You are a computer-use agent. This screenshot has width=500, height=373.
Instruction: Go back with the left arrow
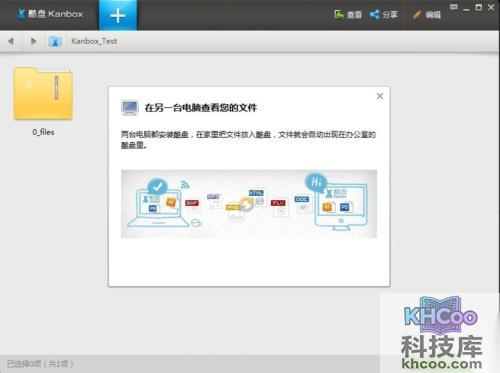coord(11,41)
